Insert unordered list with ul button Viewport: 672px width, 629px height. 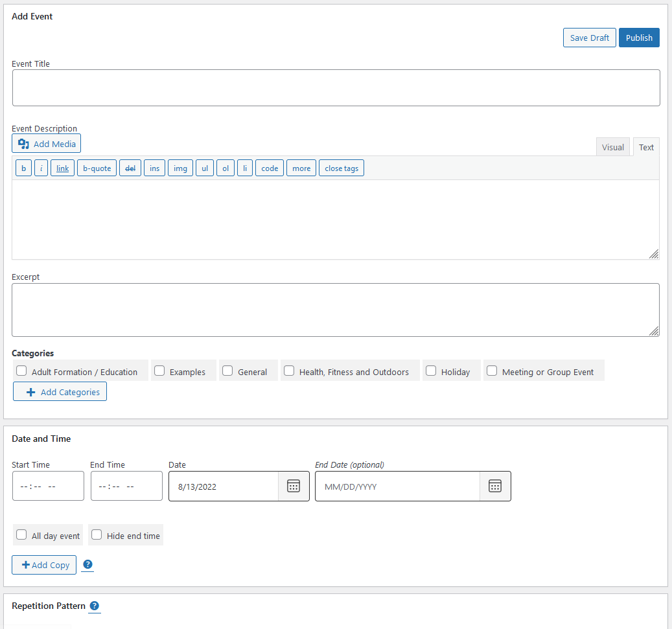pyautogui.click(x=205, y=168)
